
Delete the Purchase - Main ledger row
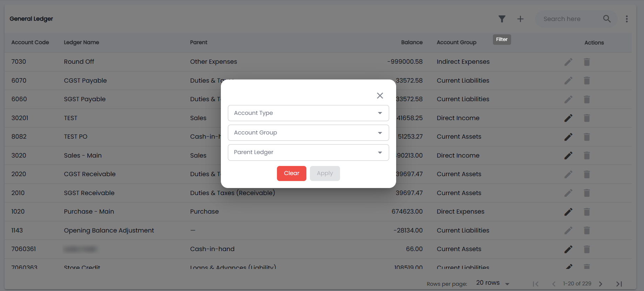pos(587,212)
